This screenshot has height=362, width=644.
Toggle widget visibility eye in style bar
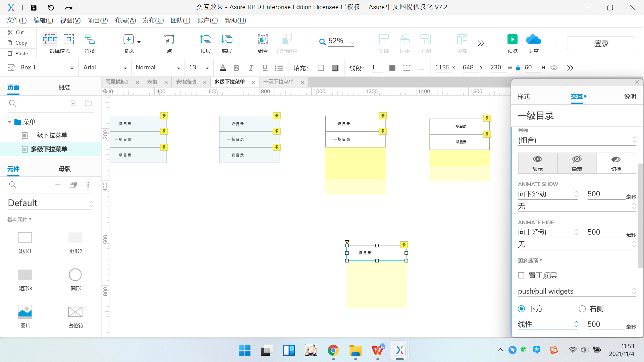554,68
